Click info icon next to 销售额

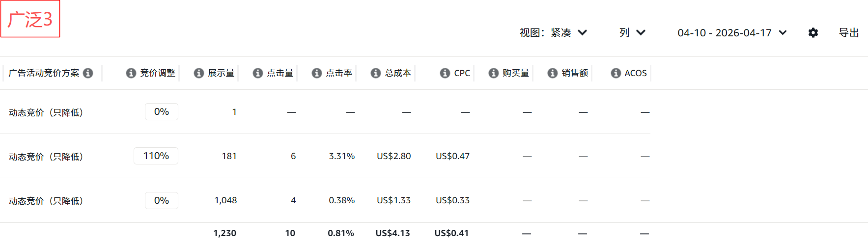click(x=552, y=73)
